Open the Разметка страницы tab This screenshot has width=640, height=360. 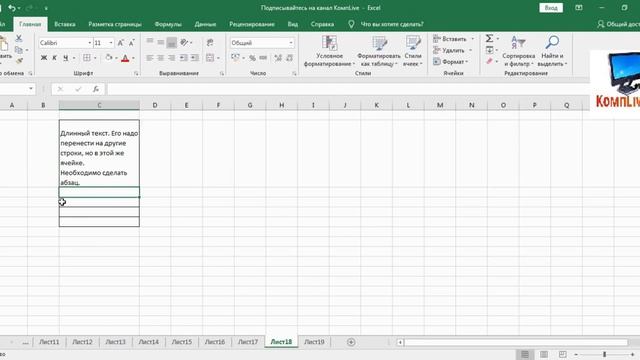[115, 24]
